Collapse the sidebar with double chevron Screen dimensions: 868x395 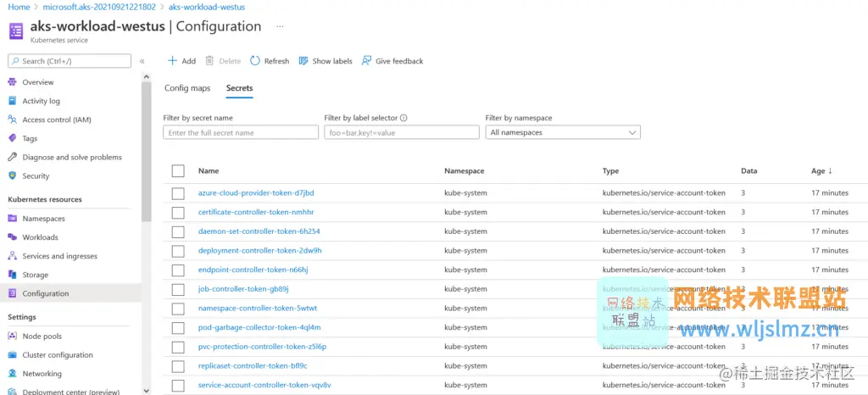point(142,61)
